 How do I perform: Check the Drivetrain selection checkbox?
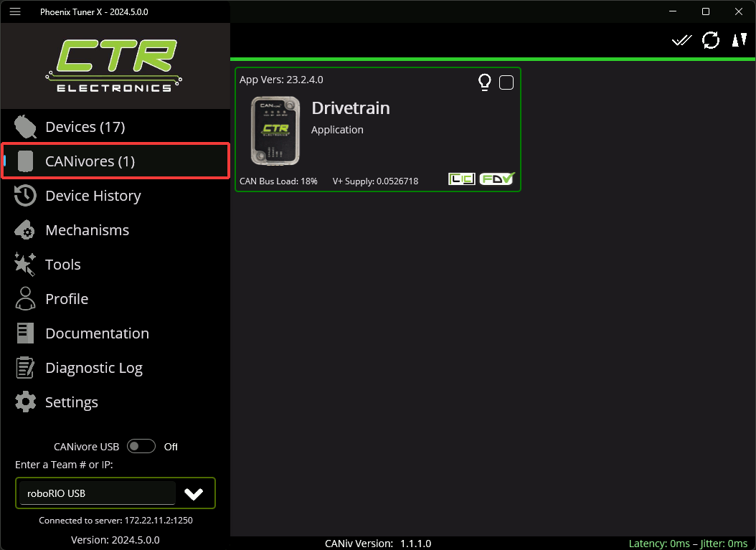pos(506,82)
